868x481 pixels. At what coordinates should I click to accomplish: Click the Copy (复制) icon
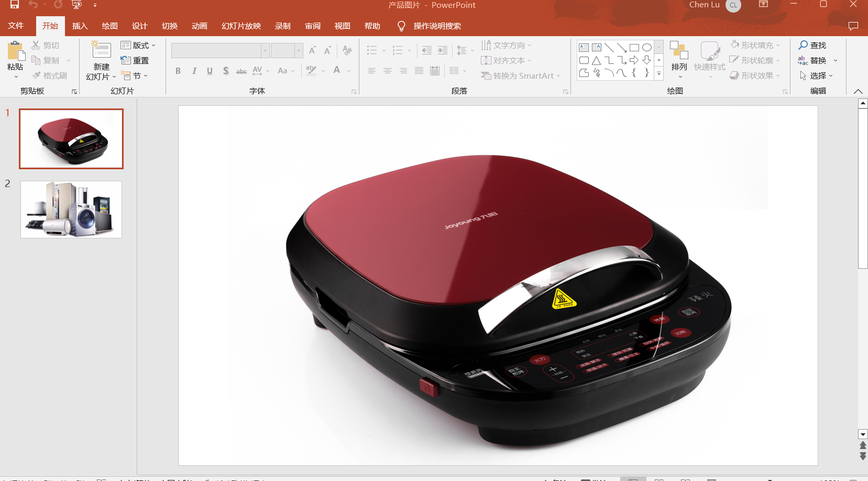36,60
